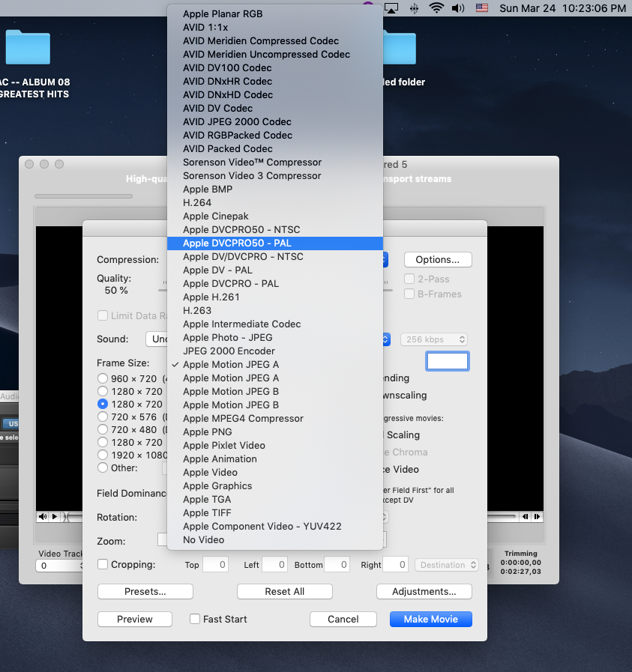632x672 pixels.
Task: Open the AirPlay display menu bar icon
Action: 391,8
